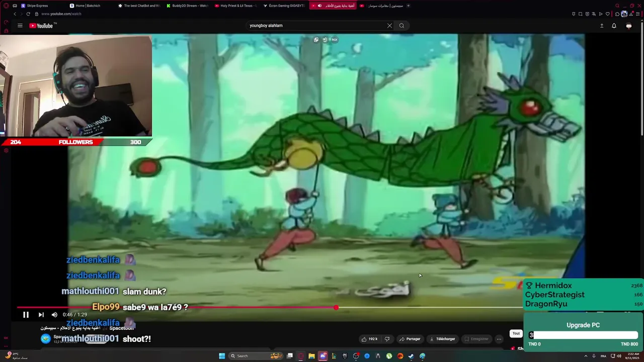The width and height of the screenshot is (644, 362).
Task: Open Discord from taskbar
Action: [323, 356]
